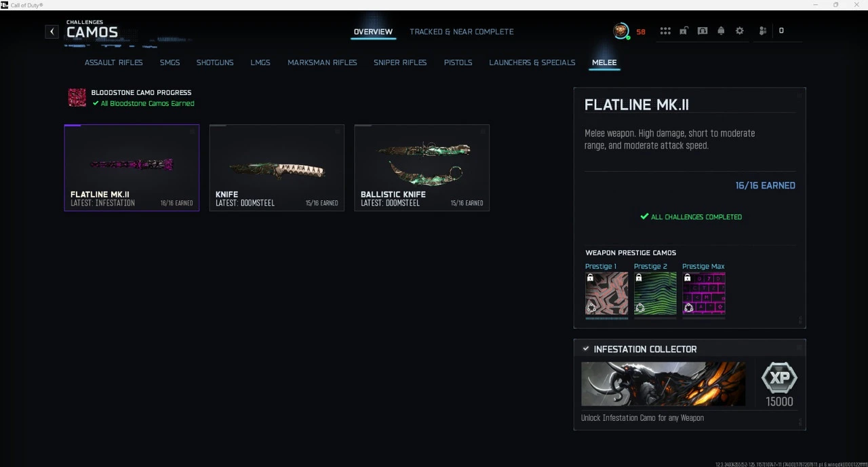The height and width of the screenshot is (467, 868).
Task: Click the Weapon Prestige Camos heading
Action: pyautogui.click(x=631, y=253)
